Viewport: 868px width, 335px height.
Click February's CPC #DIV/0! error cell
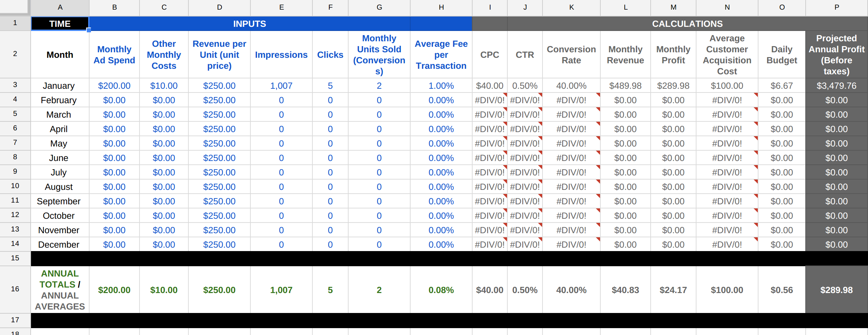point(489,100)
